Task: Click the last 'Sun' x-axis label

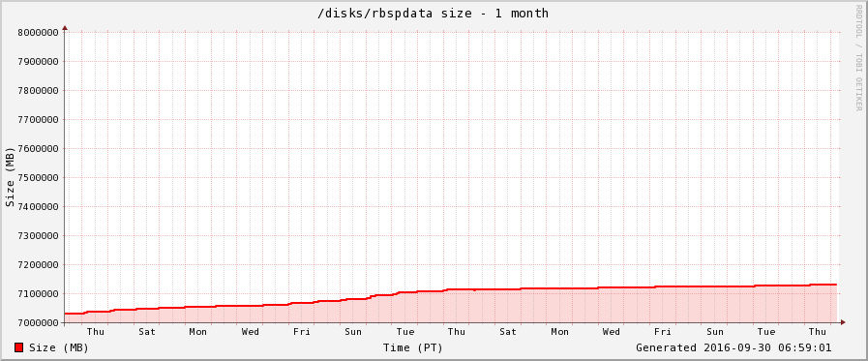Action: 715,332
